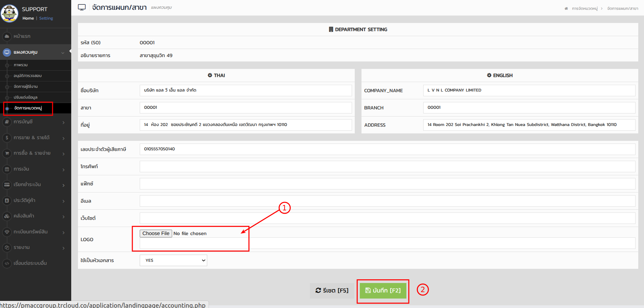The width and height of the screenshot is (644, 308).
Task: Click the calendar icon for การเงิน
Action: pyautogui.click(x=7, y=169)
